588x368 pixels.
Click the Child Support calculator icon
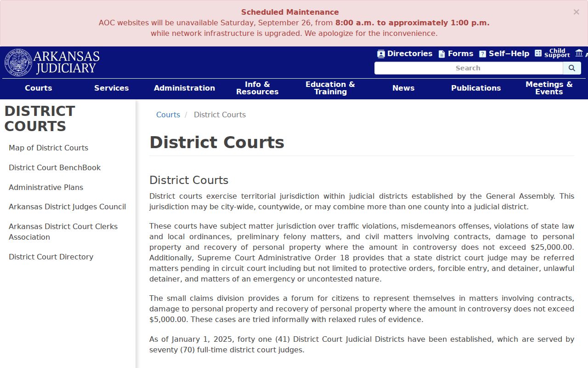(x=538, y=53)
